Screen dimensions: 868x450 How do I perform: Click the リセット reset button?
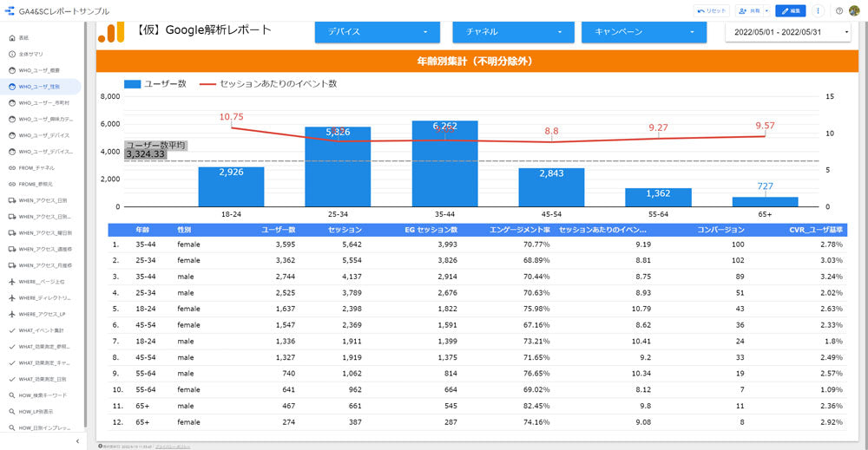tap(712, 11)
